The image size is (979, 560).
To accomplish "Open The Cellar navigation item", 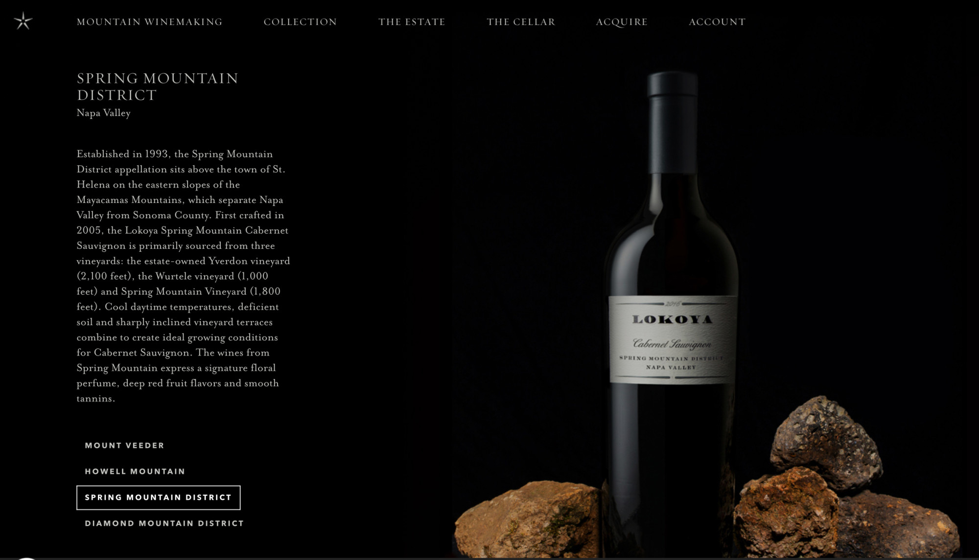I will coord(521,22).
